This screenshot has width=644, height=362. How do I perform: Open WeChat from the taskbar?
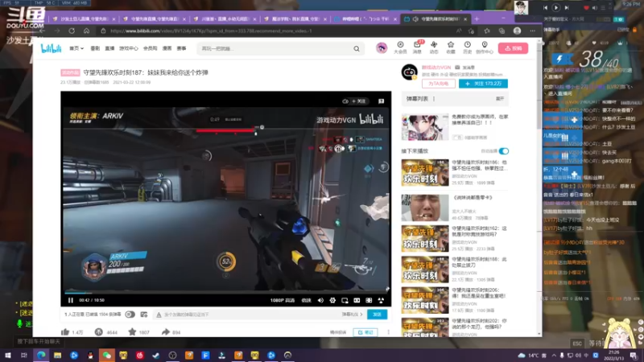click(x=106, y=355)
